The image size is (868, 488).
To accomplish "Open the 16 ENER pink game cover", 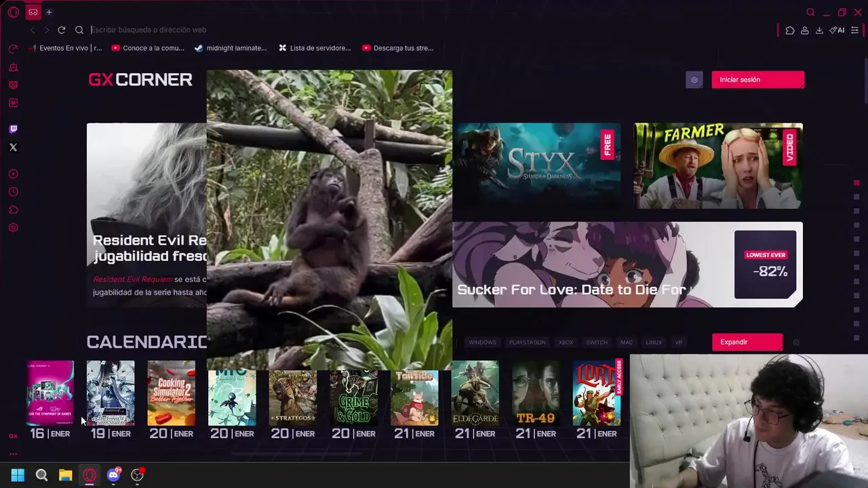I will (50, 393).
